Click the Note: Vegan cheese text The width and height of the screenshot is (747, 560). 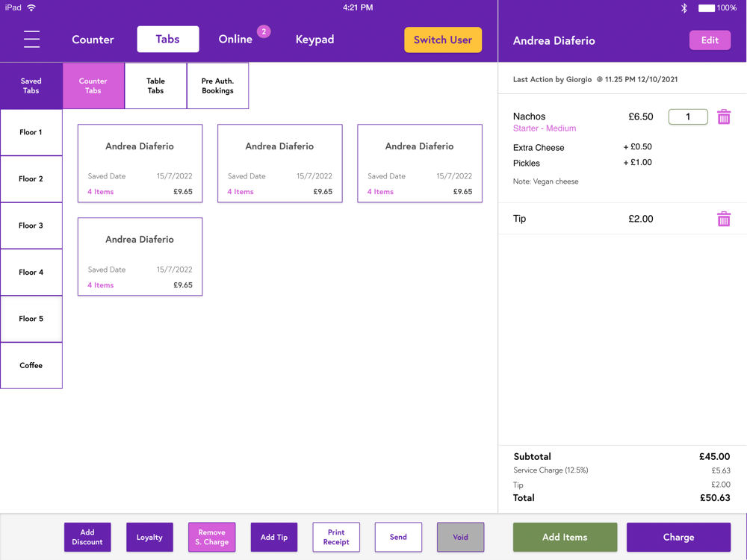(x=546, y=181)
